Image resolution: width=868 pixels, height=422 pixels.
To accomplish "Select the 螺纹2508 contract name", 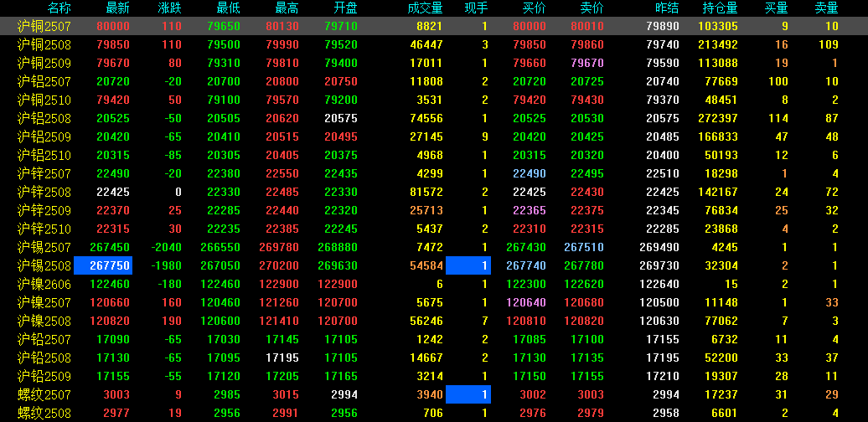I will pyautogui.click(x=44, y=413).
